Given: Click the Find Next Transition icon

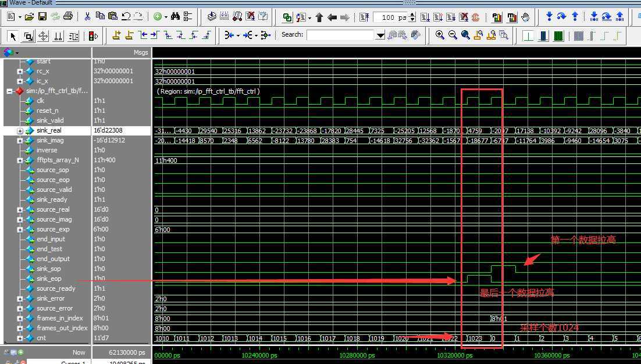Looking at the screenshot, I should pyautogui.click(x=155, y=36).
